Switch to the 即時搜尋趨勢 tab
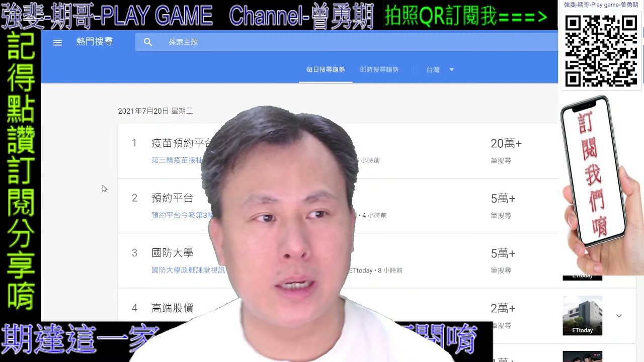The width and height of the screenshot is (644, 362). [x=379, y=70]
